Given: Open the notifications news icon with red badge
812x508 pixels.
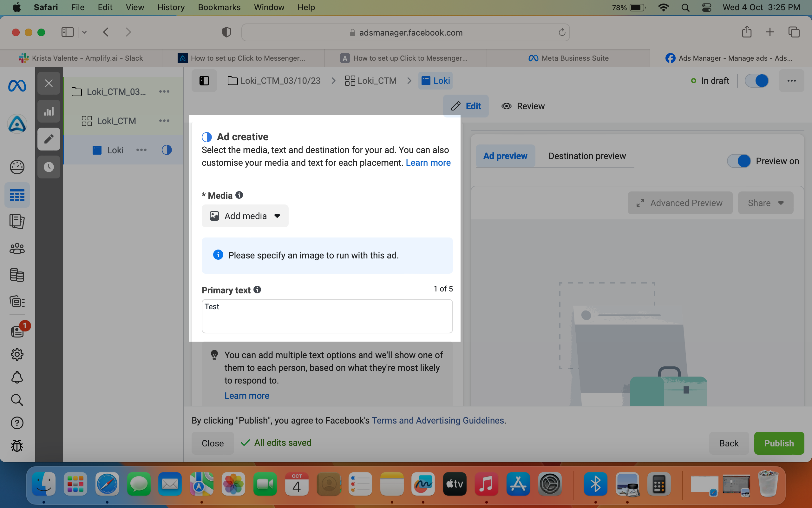Looking at the screenshot, I should (x=17, y=331).
